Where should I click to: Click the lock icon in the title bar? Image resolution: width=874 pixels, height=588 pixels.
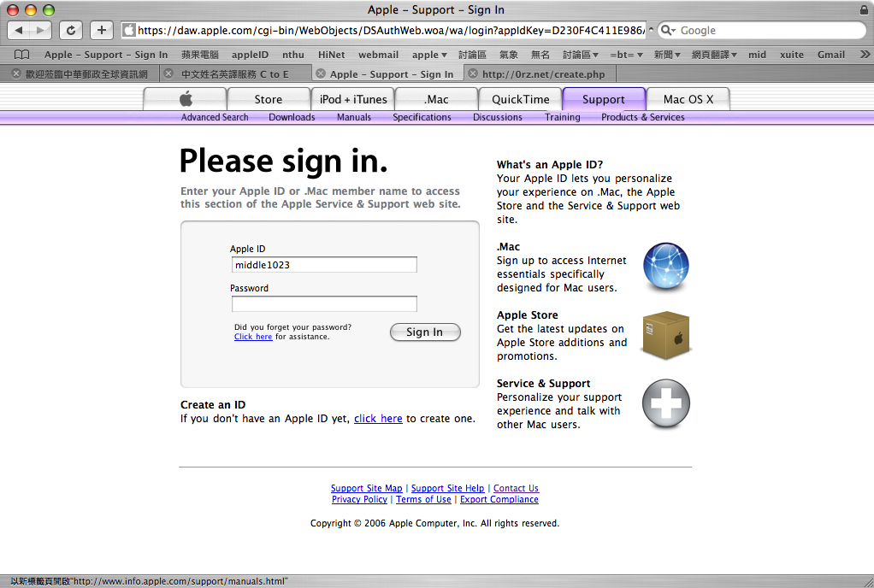pyautogui.click(x=864, y=9)
